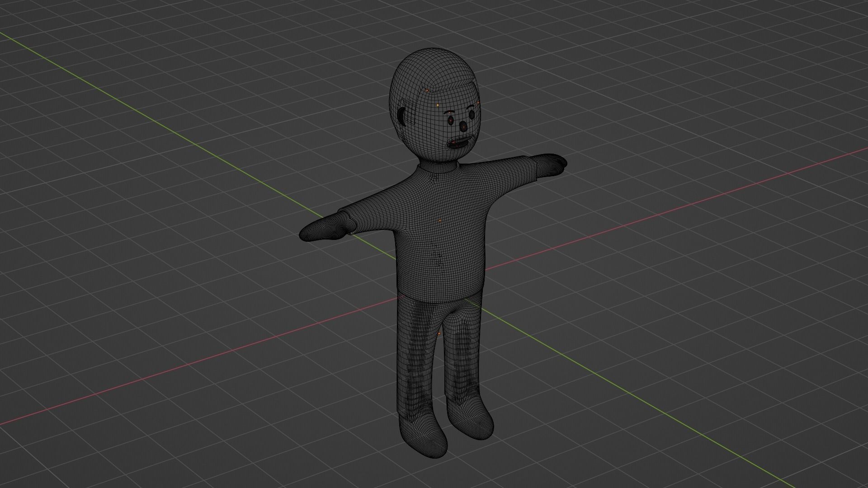Select the character's head mesh
This screenshot has height=488, width=868.
(x=434, y=105)
